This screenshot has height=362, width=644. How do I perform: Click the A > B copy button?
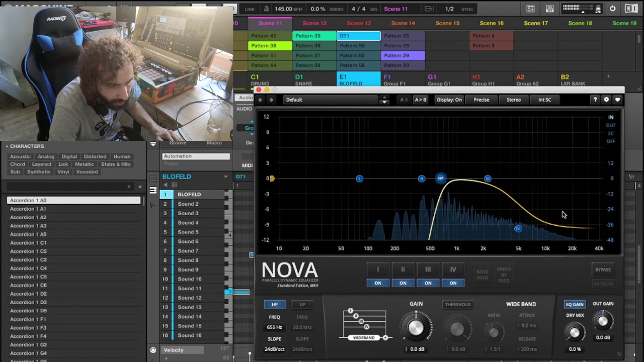pyautogui.click(x=420, y=100)
